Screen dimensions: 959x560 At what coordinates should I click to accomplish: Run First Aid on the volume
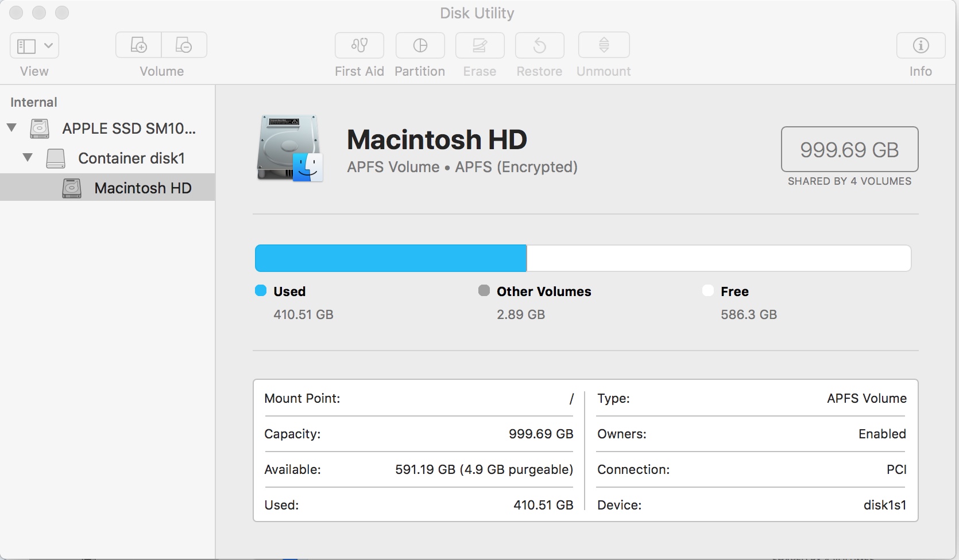(359, 45)
